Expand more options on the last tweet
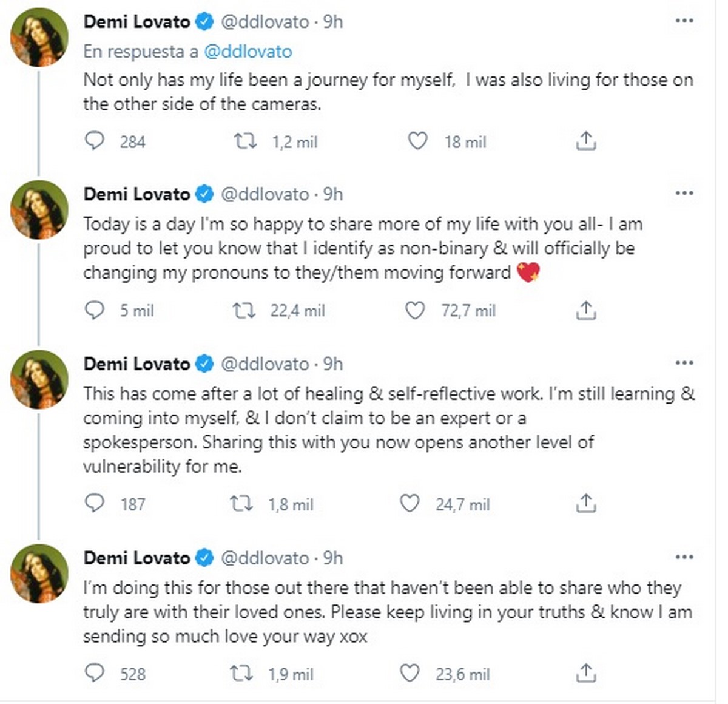The width and height of the screenshot is (728, 704). click(x=684, y=557)
